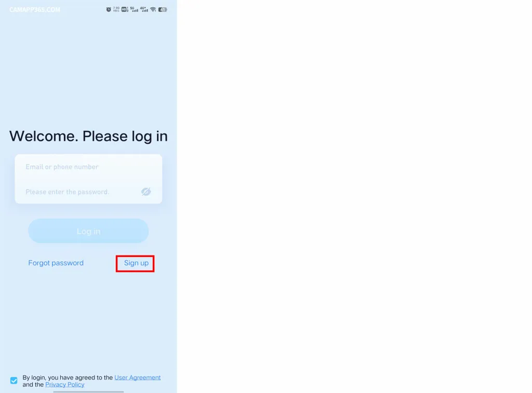532x393 pixels.
Task: Click the CAMAPP365.COM watermark text
Action: (x=35, y=9)
